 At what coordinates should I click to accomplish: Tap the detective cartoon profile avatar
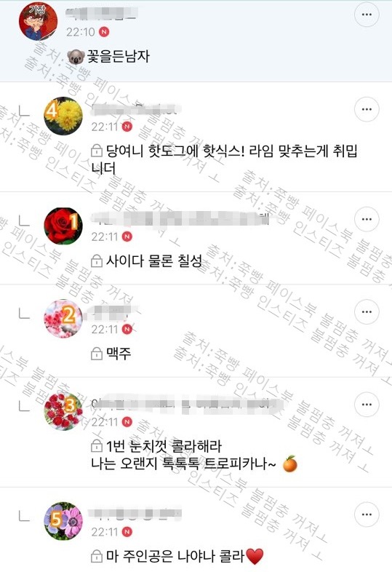[x=39, y=21]
